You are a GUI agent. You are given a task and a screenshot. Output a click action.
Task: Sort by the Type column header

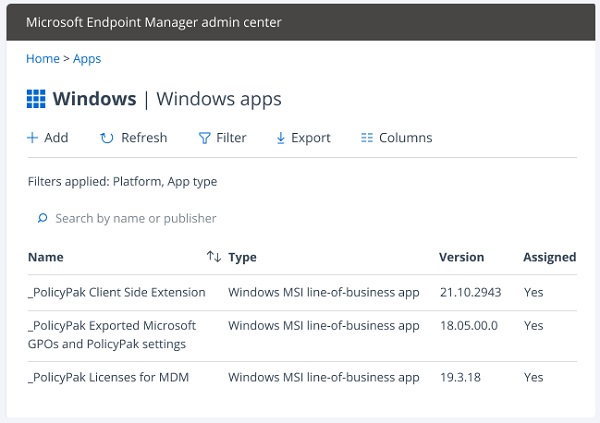pyautogui.click(x=243, y=257)
